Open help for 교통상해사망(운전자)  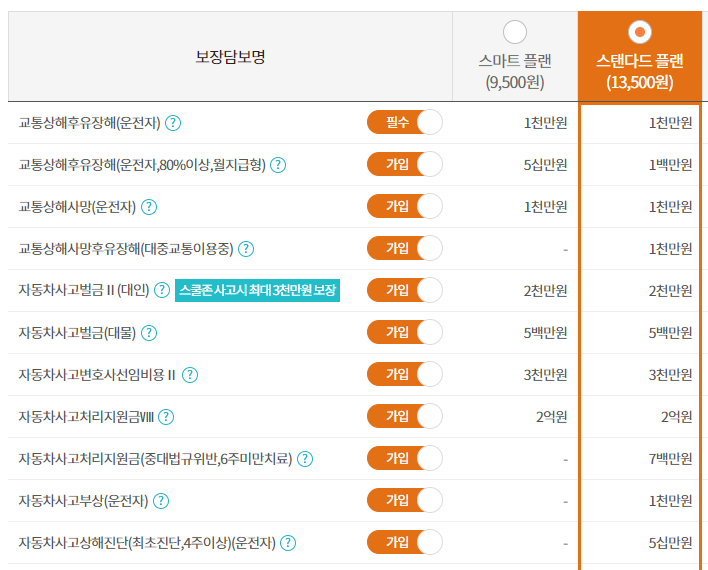[x=149, y=207]
